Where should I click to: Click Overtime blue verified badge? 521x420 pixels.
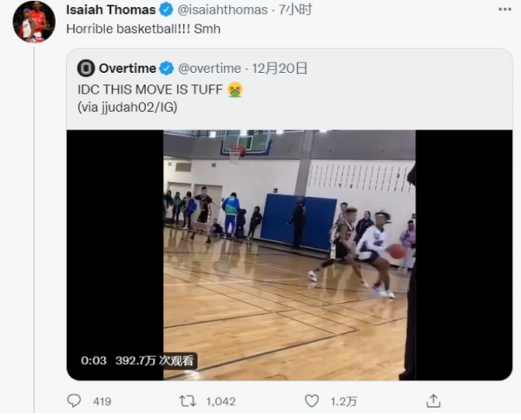click(x=167, y=68)
